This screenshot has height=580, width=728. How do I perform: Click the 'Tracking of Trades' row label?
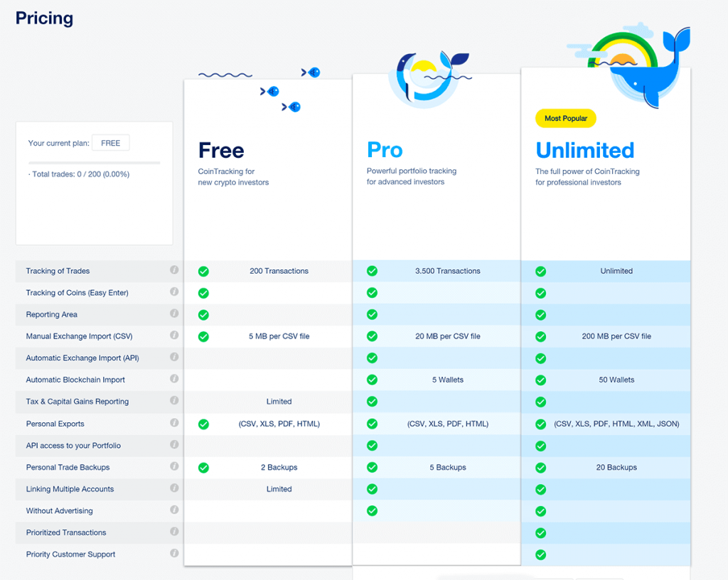58,271
